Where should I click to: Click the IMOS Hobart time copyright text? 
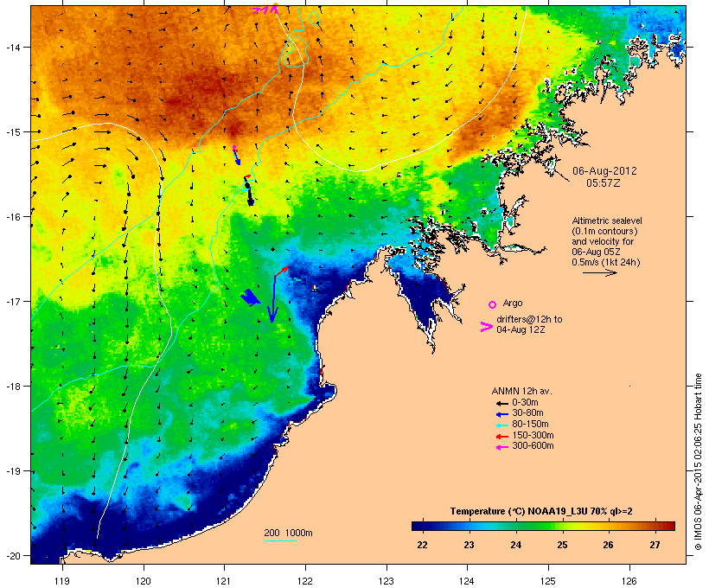coord(698,462)
